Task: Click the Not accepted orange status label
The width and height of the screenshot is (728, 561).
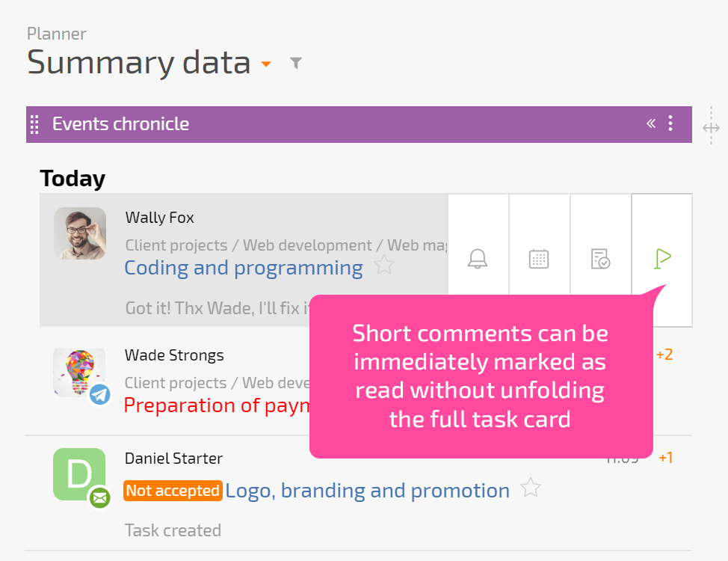Action: coord(173,491)
